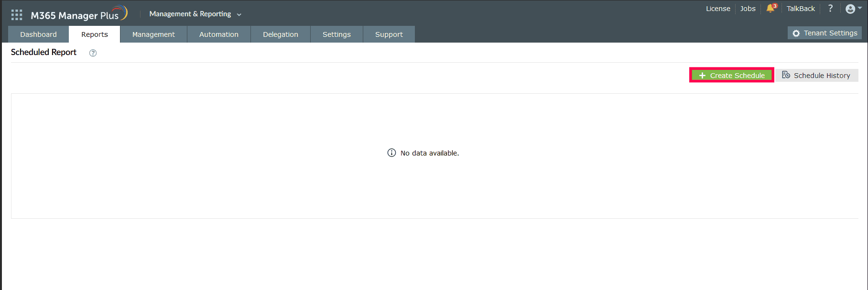The height and width of the screenshot is (290, 868).
Task: Open the Support tab
Action: pyautogui.click(x=389, y=34)
